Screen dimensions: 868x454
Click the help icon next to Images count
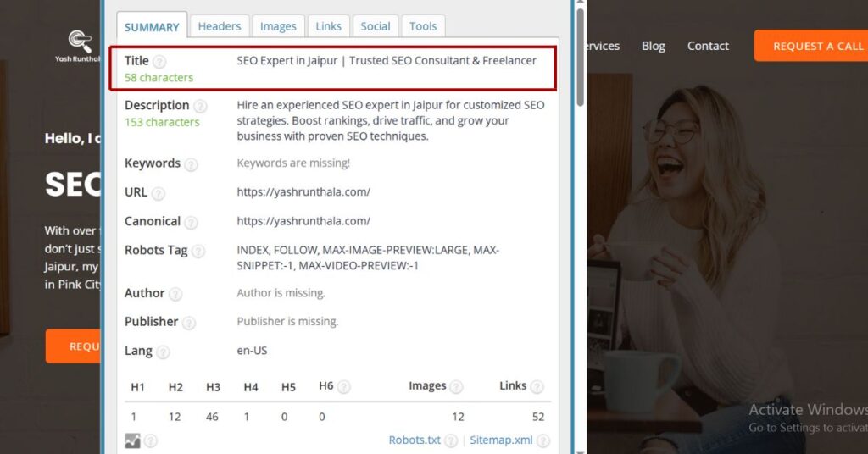pyautogui.click(x=456, y=386)
